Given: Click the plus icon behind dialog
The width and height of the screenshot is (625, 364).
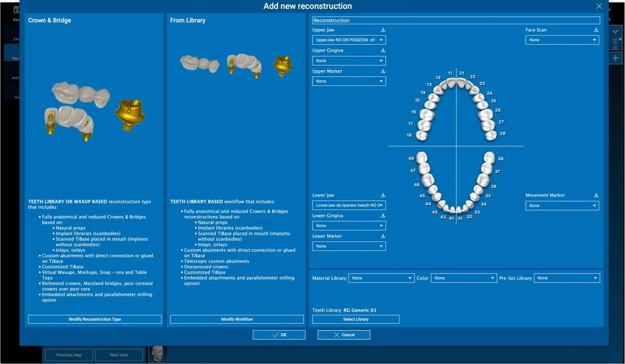Looking at the screenshot, I should click(x=615, y=58).
